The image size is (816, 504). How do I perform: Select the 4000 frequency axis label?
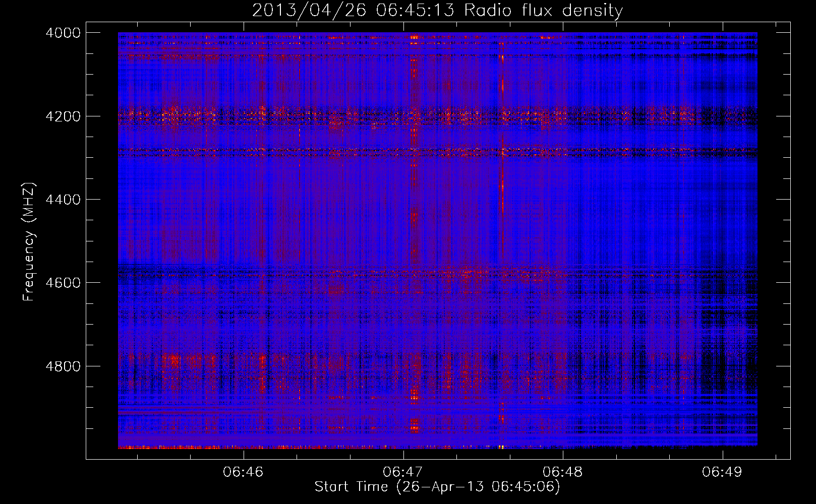point(63,33)
